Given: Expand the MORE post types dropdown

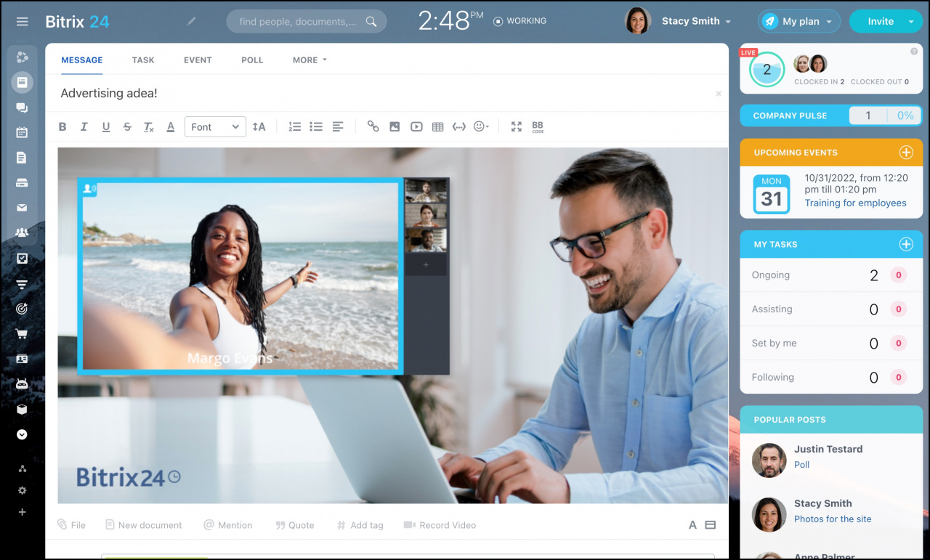Looking at the screenshot, I should click(310, 60).
